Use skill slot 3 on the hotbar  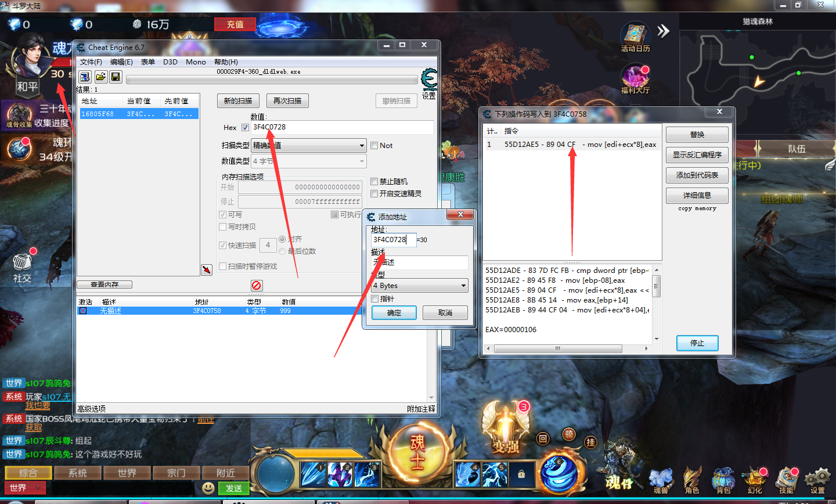[367, 474]
